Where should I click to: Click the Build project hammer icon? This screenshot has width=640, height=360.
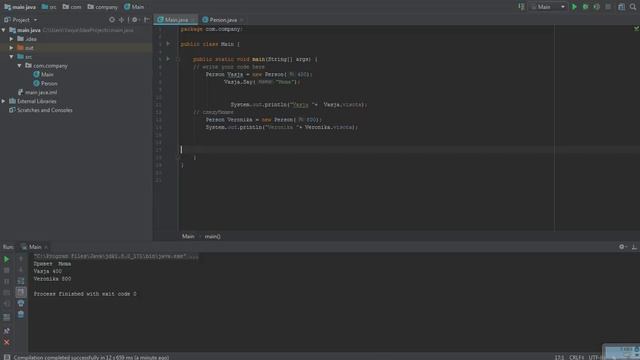(x=521, y=7)
